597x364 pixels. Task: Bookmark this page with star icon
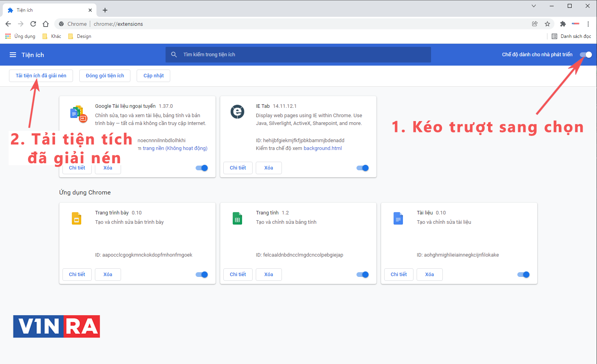coord(547,24)
